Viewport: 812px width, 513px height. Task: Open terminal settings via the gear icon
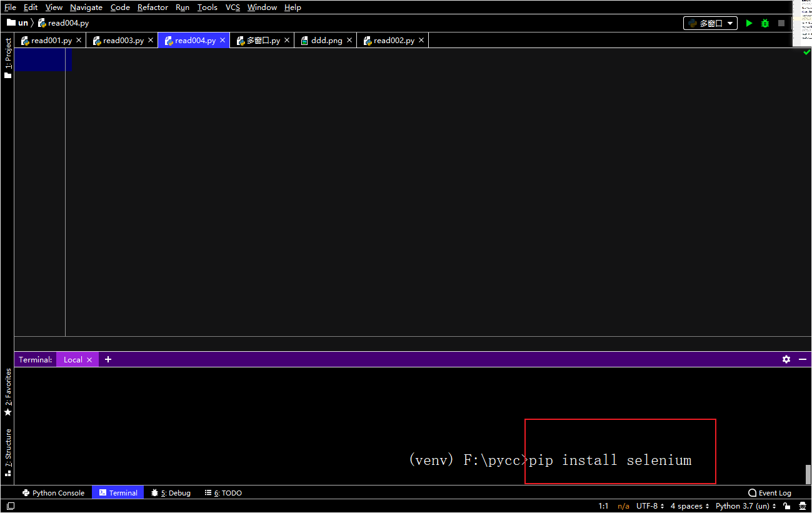point(786,359)
